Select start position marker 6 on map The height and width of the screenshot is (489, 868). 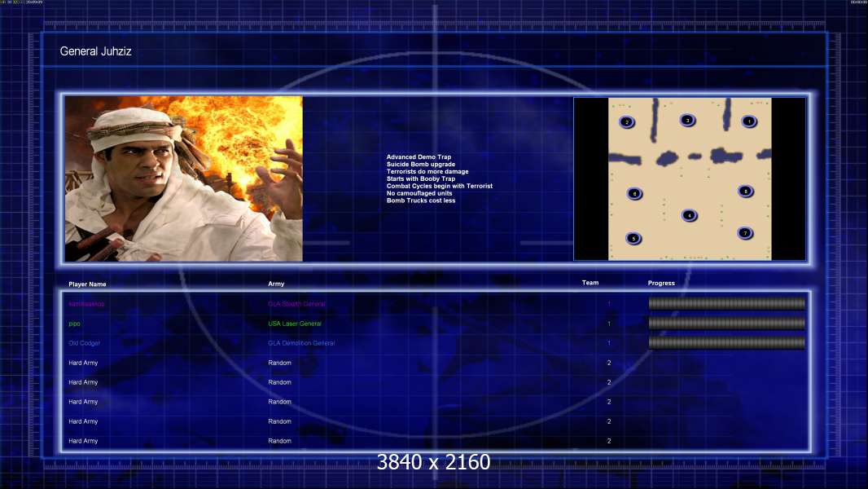coord(634,194)
